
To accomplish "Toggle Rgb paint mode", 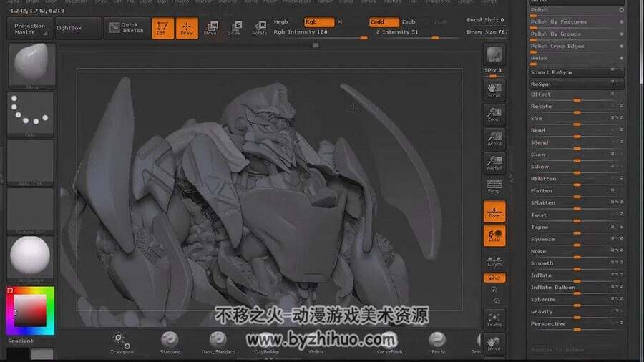I will (x=319, y=21).
